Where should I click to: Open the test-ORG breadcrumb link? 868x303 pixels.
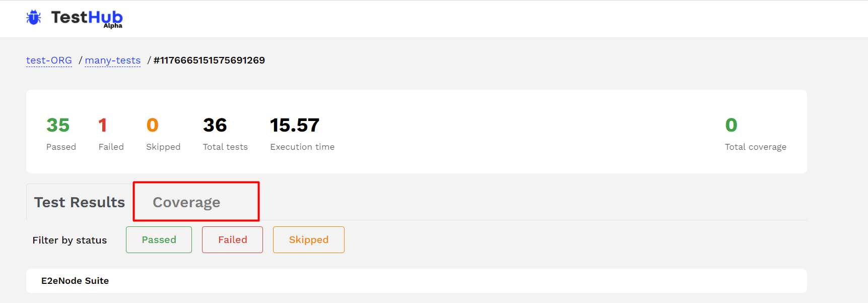coord(49,60)
